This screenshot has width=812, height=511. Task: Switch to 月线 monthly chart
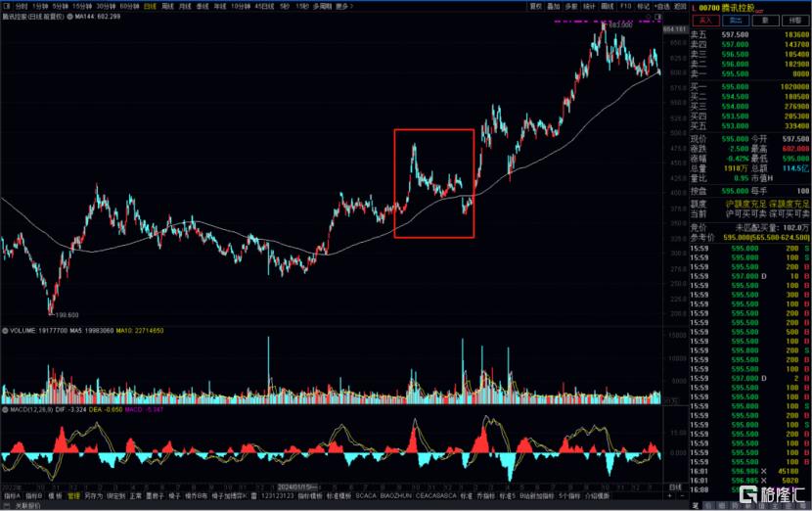click(185, 6)
